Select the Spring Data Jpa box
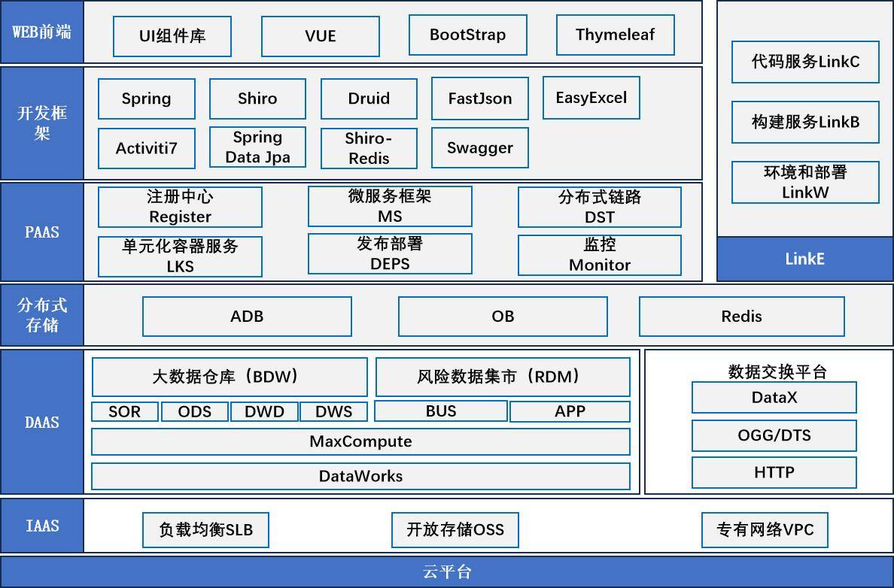 [x=257, y=147]
